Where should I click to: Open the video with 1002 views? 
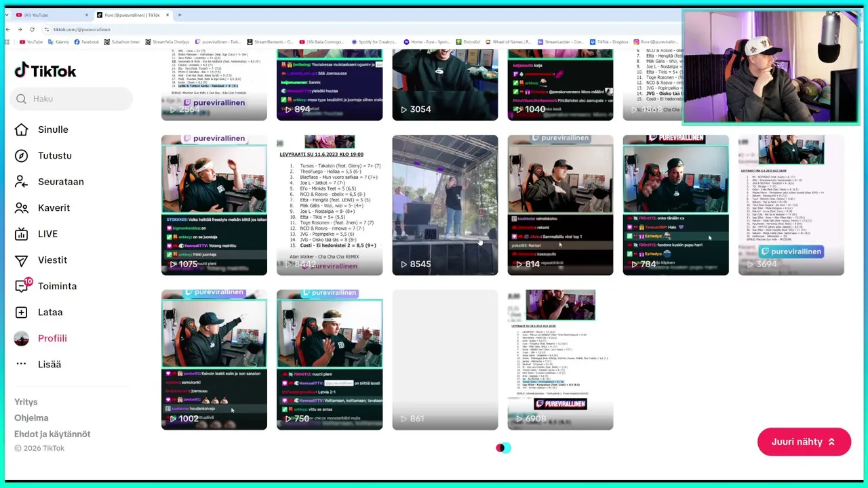point(214,360)
